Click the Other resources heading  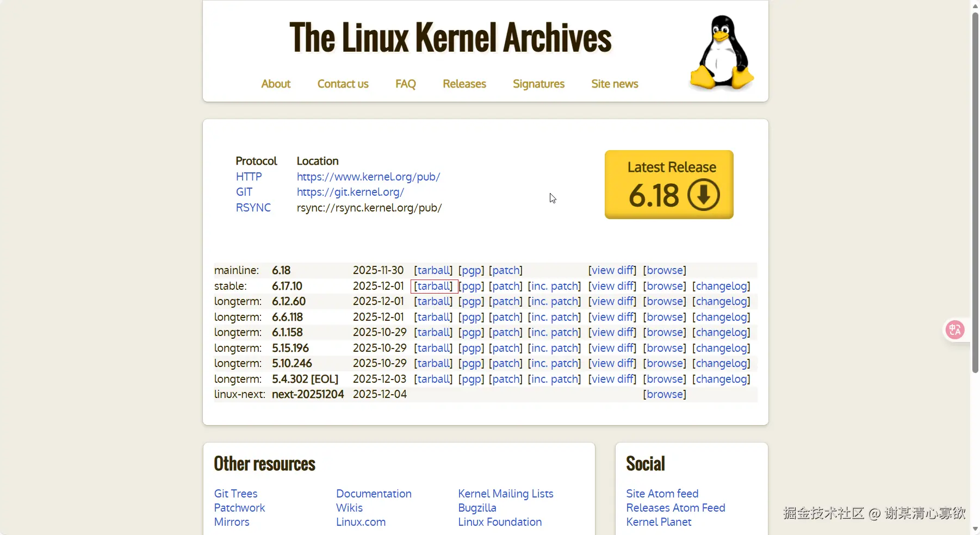pos(265,464)
